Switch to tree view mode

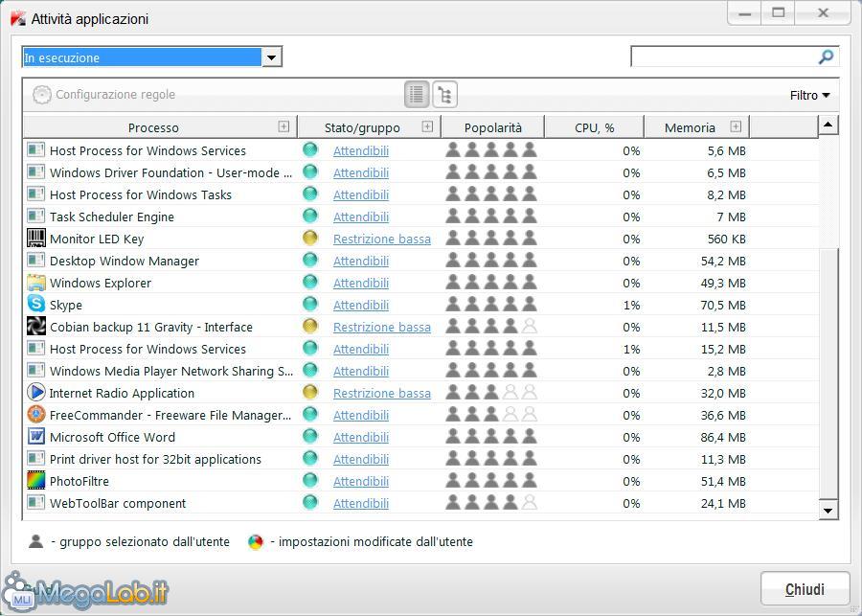tap(445, 94)
